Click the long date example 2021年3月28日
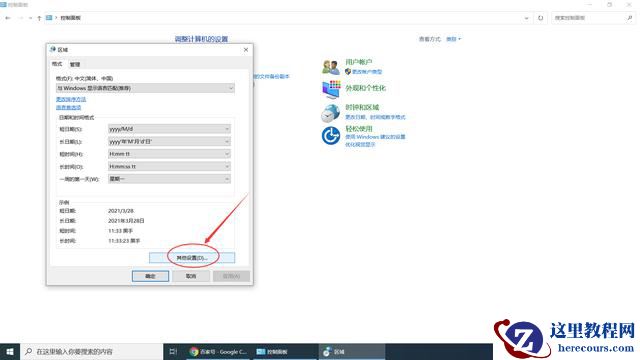This screenshot has height=360, width=640. pyautogui.click(x=126, y=221)
